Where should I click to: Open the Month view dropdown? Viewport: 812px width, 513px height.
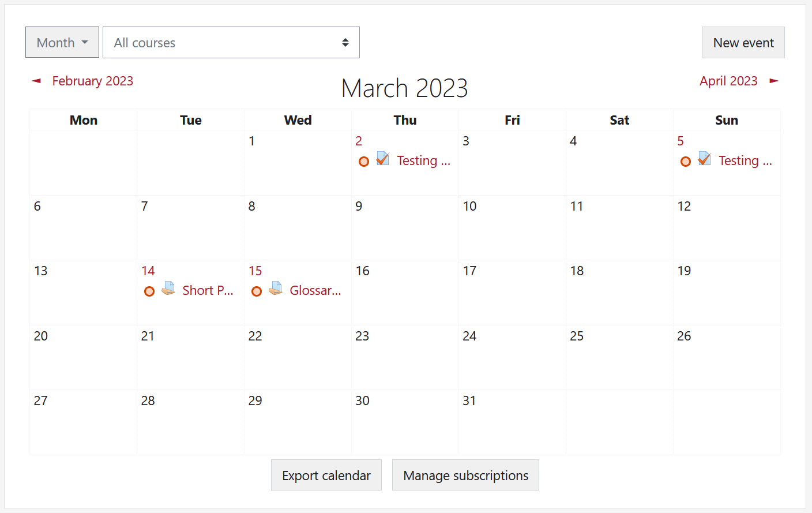coord(62,43)
